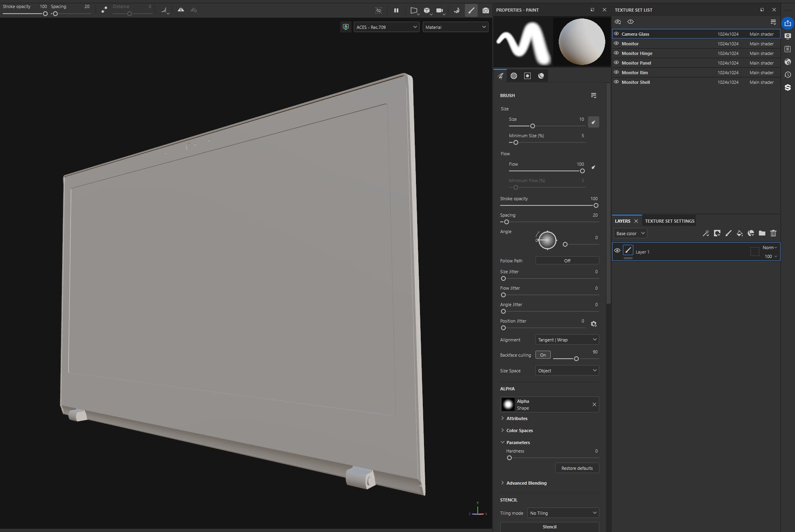Select the Monitor Shell texture set

point(635,82)
